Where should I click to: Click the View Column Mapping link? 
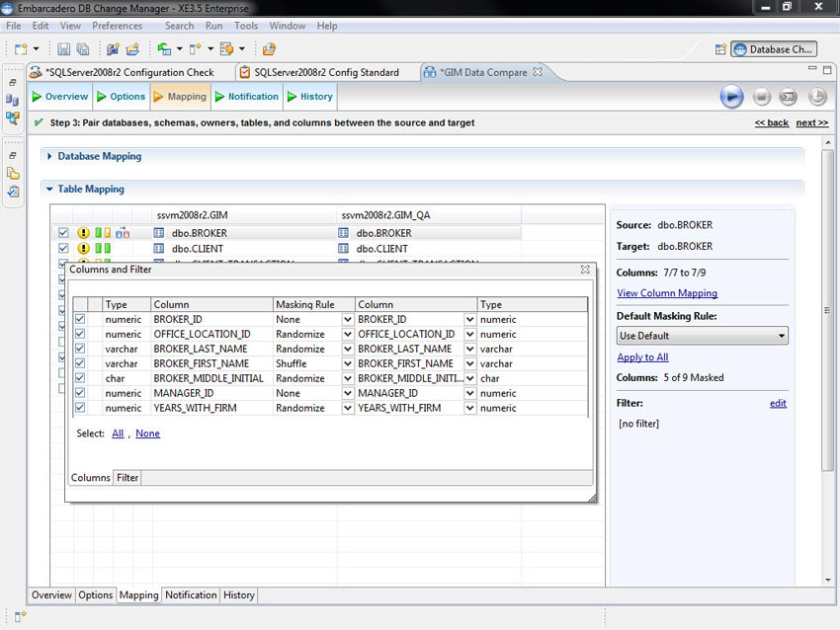point(667,293)
